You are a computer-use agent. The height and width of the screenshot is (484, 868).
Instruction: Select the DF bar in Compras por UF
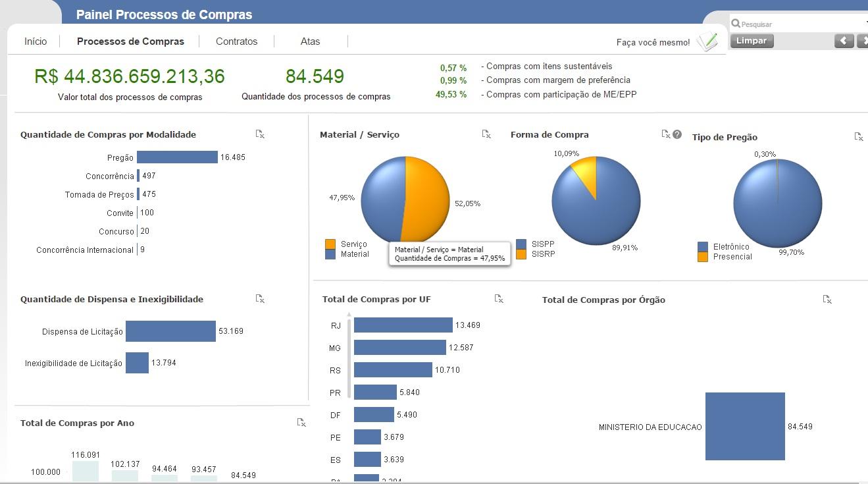(x=374, y=415)
